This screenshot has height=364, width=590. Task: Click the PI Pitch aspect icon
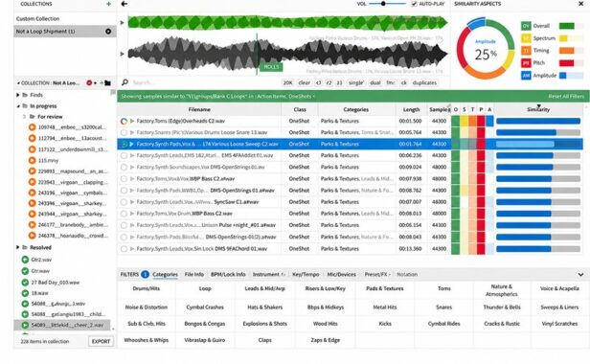click(x=526, y=63)
